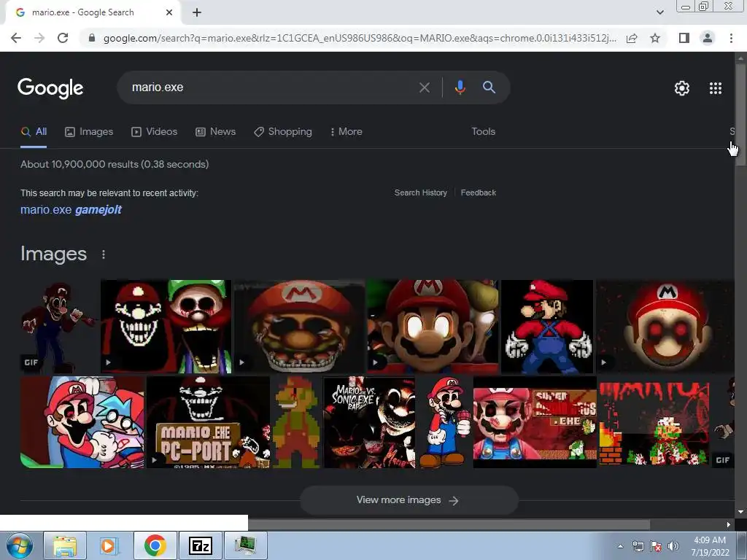Click the Feedback link

[x=479, y=192]
